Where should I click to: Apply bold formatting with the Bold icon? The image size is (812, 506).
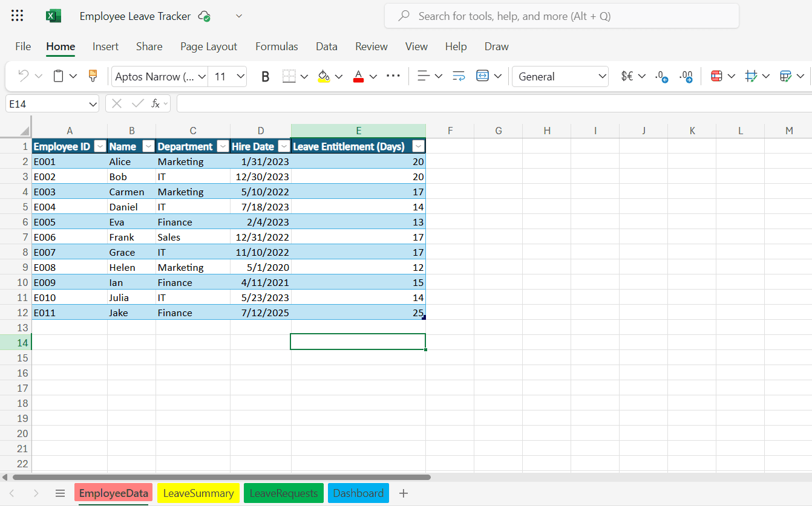[265, 76]
